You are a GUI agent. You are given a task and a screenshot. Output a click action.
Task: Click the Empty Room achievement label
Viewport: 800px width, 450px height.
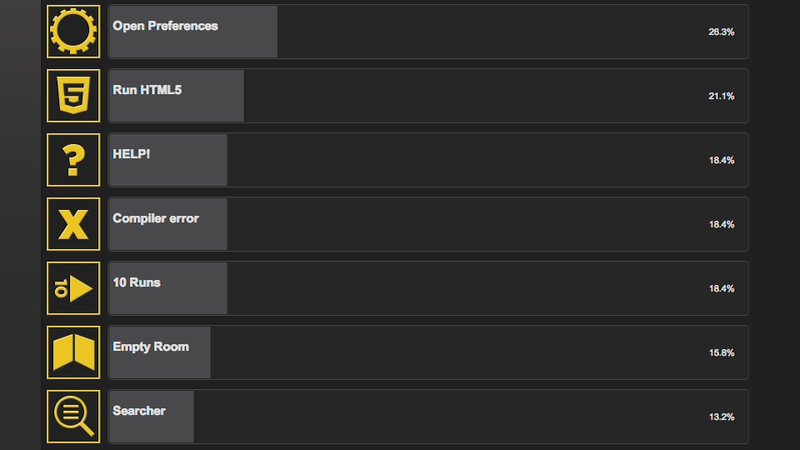pyautogui.click(x=151, y=347)
